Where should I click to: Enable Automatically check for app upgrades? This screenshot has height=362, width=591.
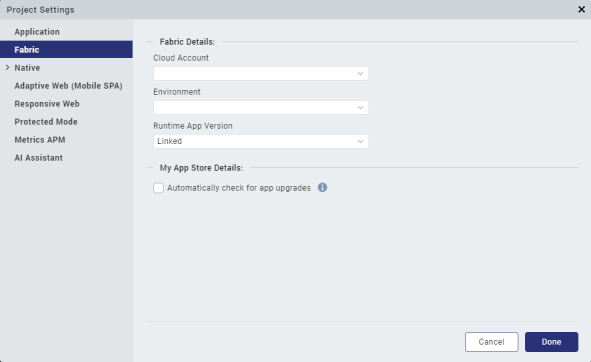158,188
